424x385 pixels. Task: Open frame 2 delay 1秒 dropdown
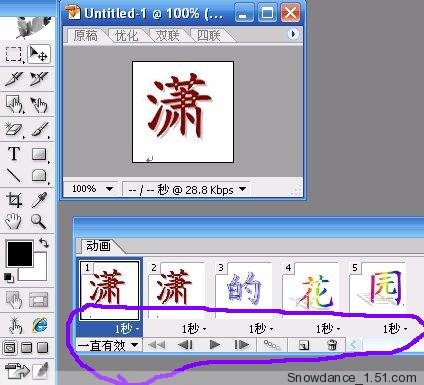tap(194, 329)
